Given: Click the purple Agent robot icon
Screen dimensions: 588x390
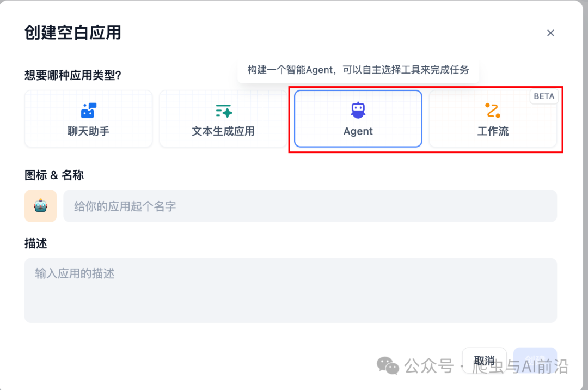Looking at the screenshot, I should coord(358,111).
